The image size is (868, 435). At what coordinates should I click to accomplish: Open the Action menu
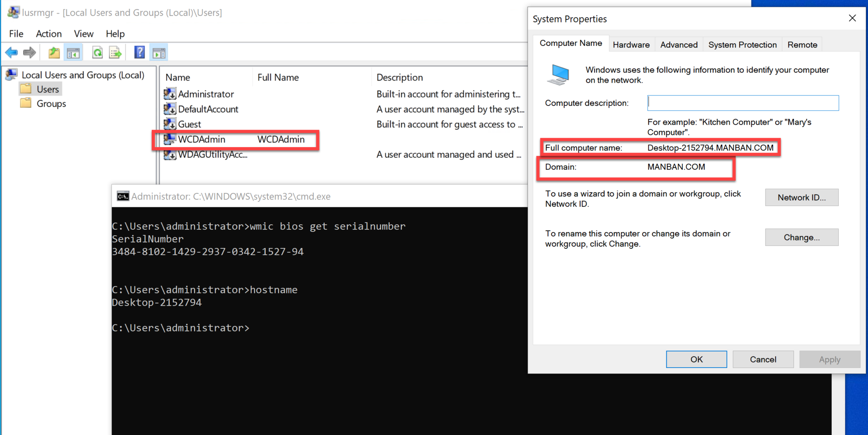point(48,33)
